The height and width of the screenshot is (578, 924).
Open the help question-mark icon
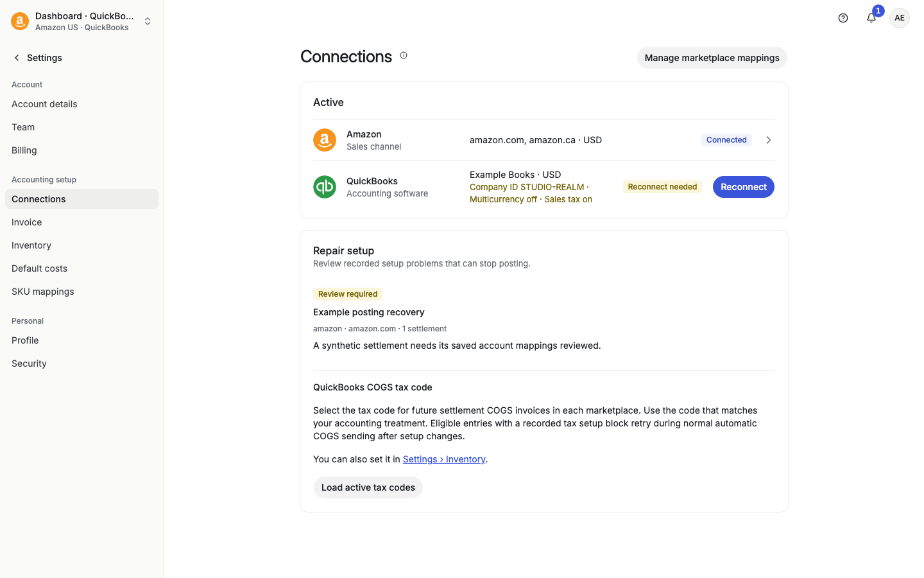tap(843, 18)
